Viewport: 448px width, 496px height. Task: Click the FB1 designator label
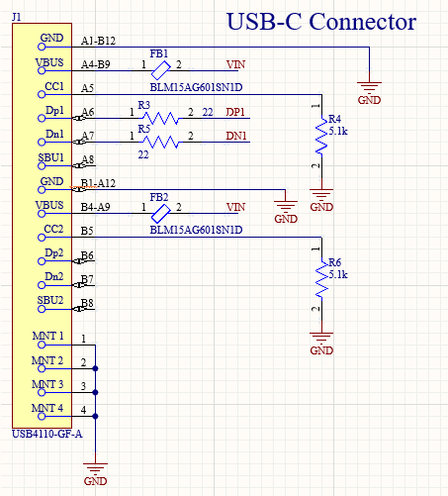(159, 53)
